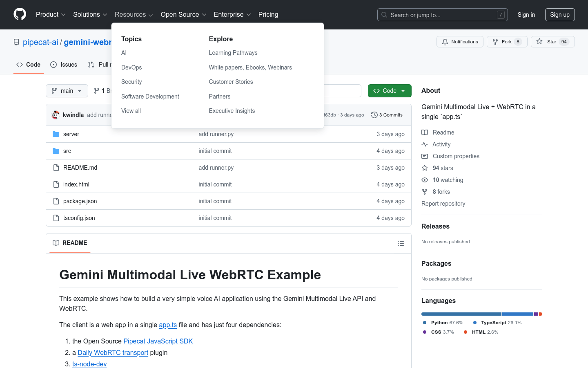Click the GitHub logo icon
This screenshot has height=368, width=588.
tap(20, 14)
